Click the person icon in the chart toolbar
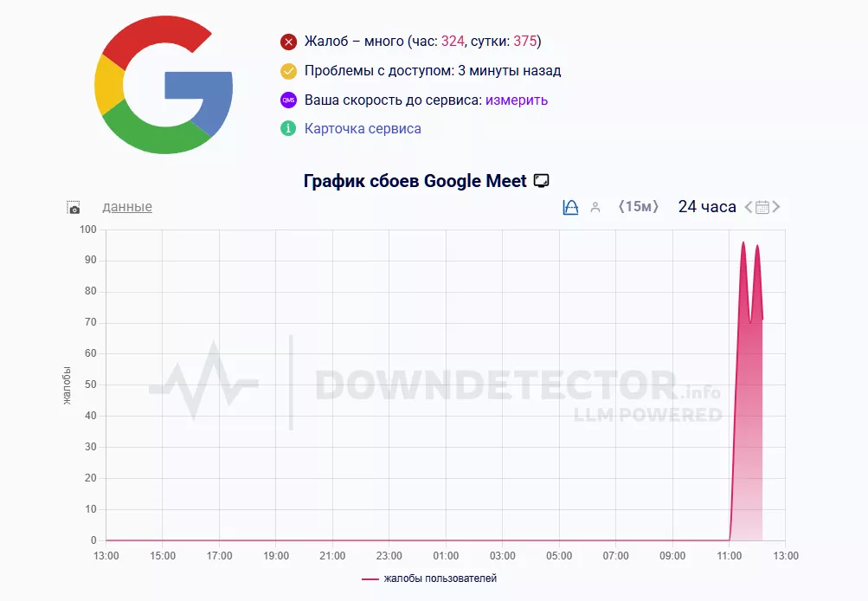This screenshot has height=601, width=868. (595, 207)
